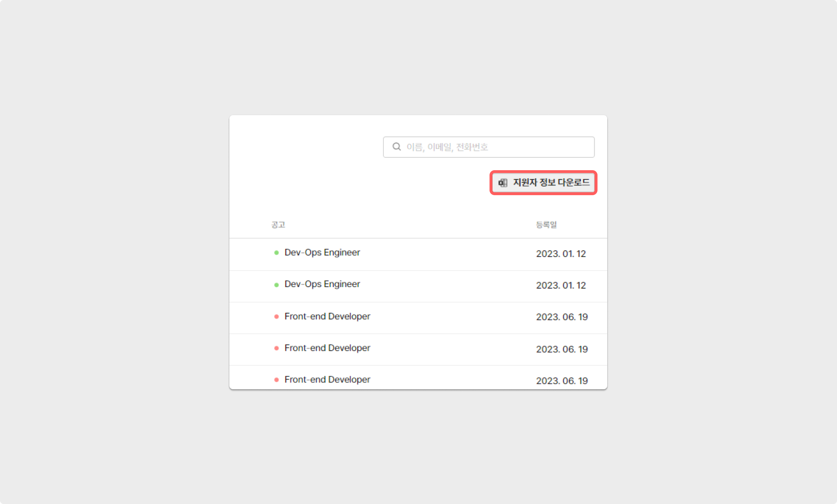
Task: Open the first Dev-Ops Engineer posting
Action: coord(322,252)
